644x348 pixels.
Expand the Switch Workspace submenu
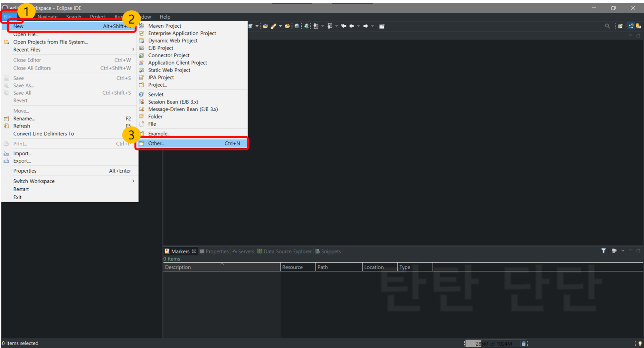133,181
